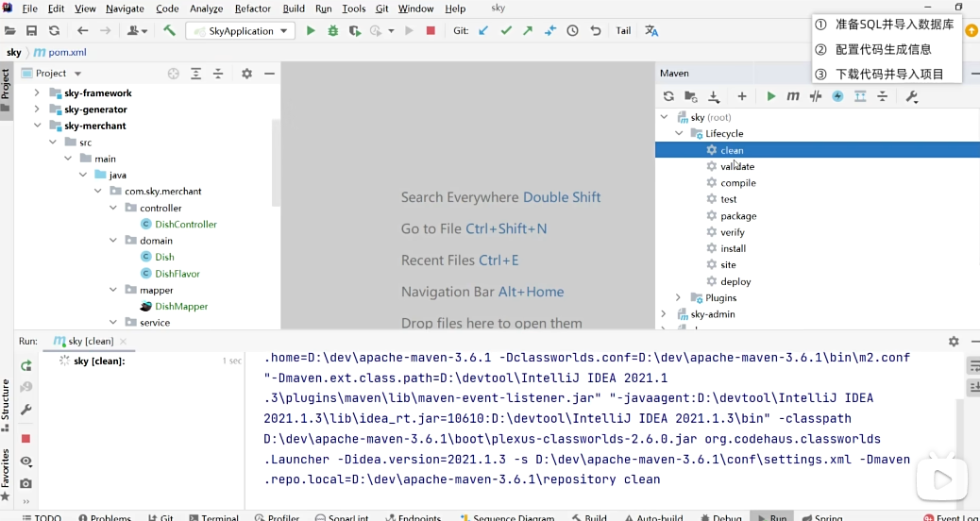Image resolution: width=980 pixels, height=521 pixels.
Task: Click Git Update Project blue arrow
Action: (483, 30)
